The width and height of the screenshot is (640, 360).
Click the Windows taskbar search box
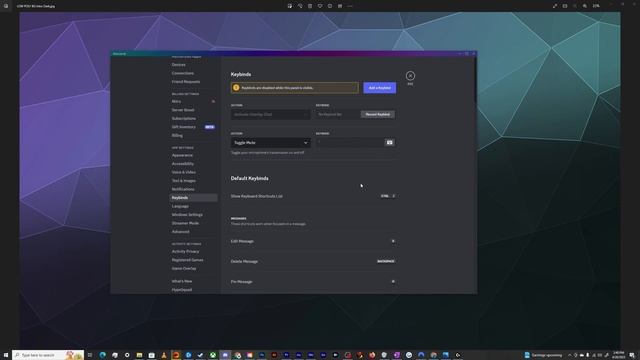(x=48, y=355)
